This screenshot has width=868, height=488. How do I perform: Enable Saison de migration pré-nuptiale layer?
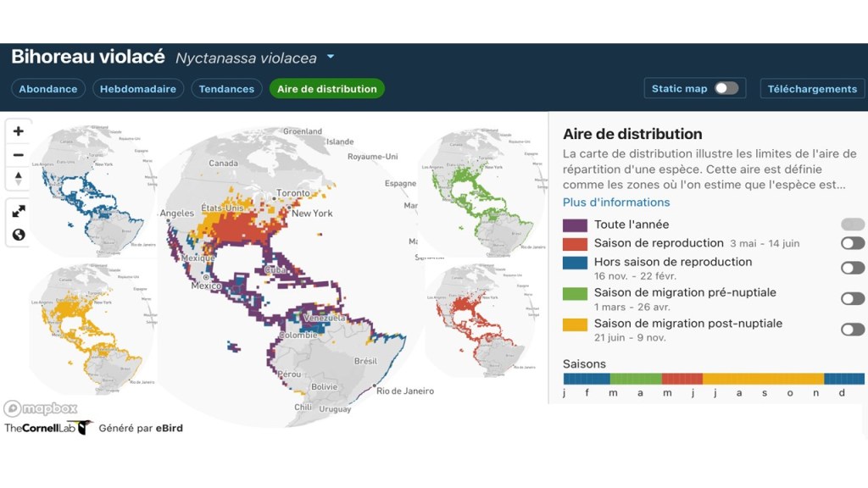852,298
